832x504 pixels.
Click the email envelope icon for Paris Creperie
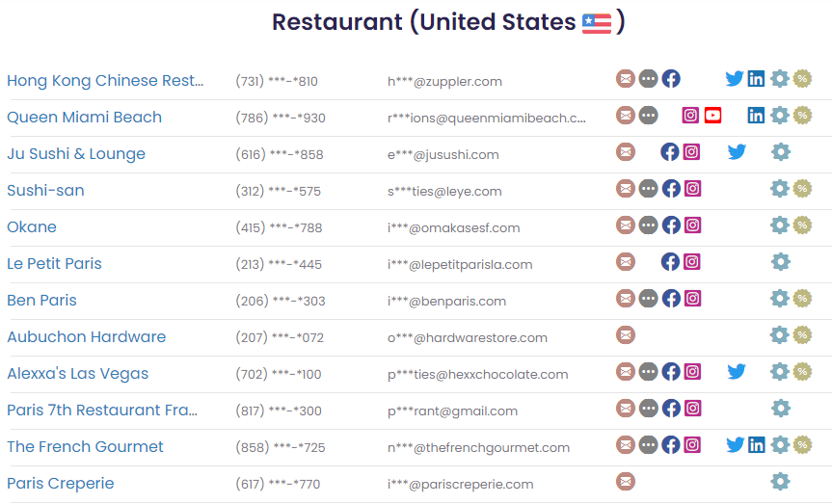coord(626,482)
